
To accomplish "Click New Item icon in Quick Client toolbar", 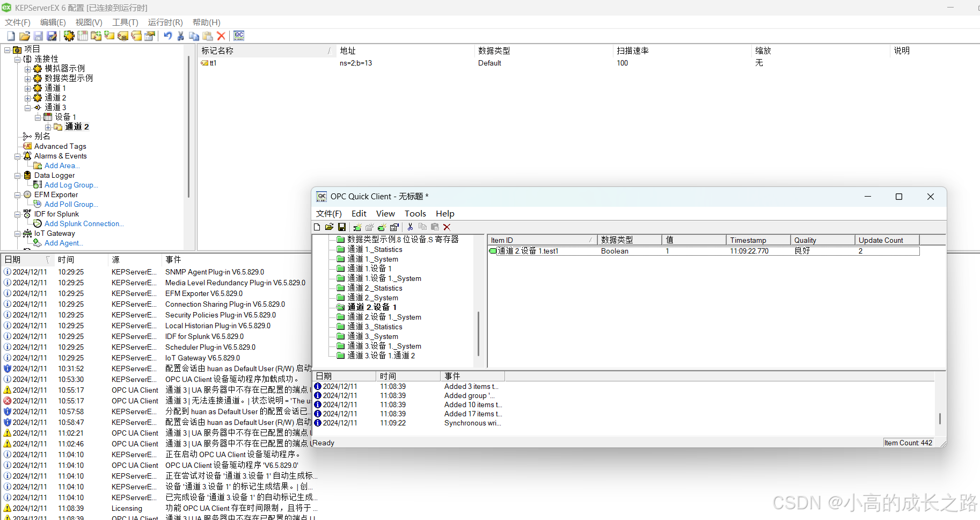I will coord(382,227).
